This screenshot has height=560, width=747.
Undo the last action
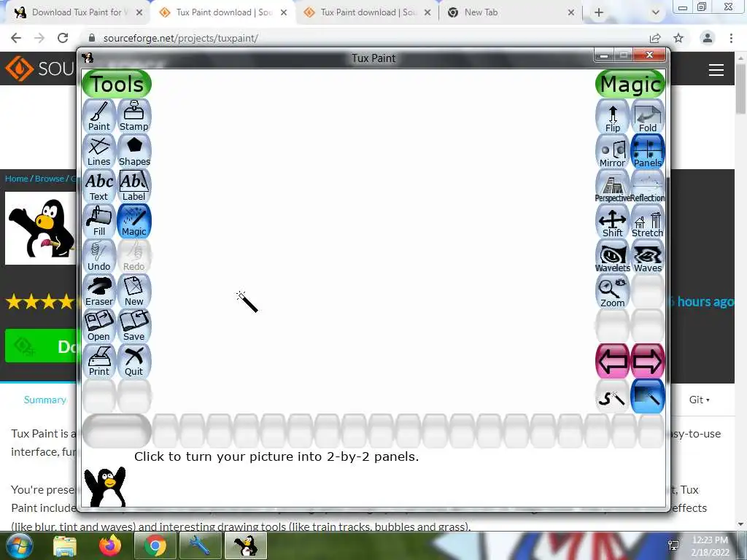click(99, 256)
